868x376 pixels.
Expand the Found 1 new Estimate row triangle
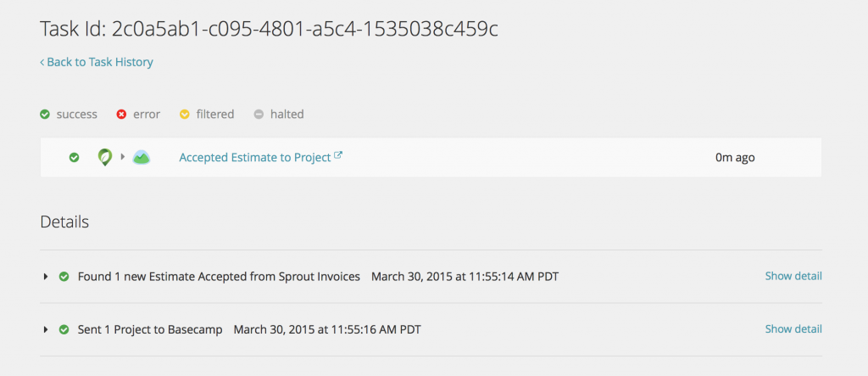[46, 277]
